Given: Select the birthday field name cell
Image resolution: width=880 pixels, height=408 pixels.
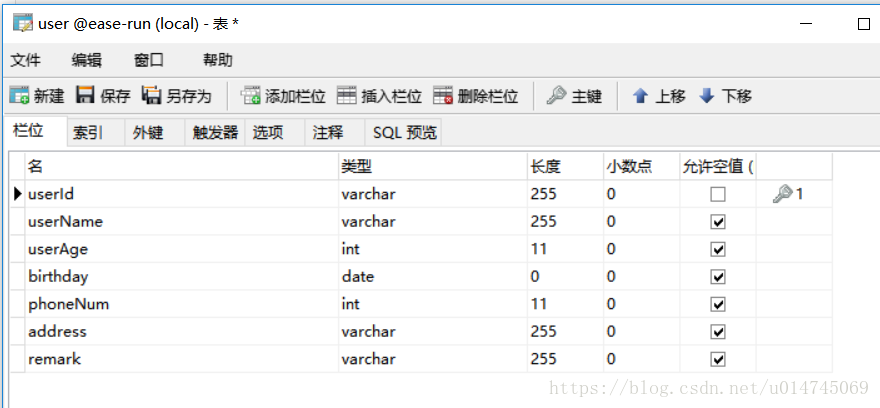Looking at the screenshot, I should pos(182,277).
